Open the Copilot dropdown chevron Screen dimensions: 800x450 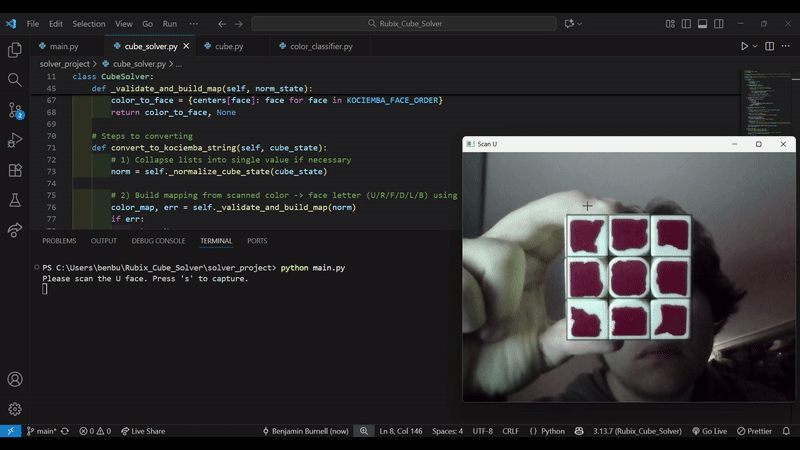point(580,23)
